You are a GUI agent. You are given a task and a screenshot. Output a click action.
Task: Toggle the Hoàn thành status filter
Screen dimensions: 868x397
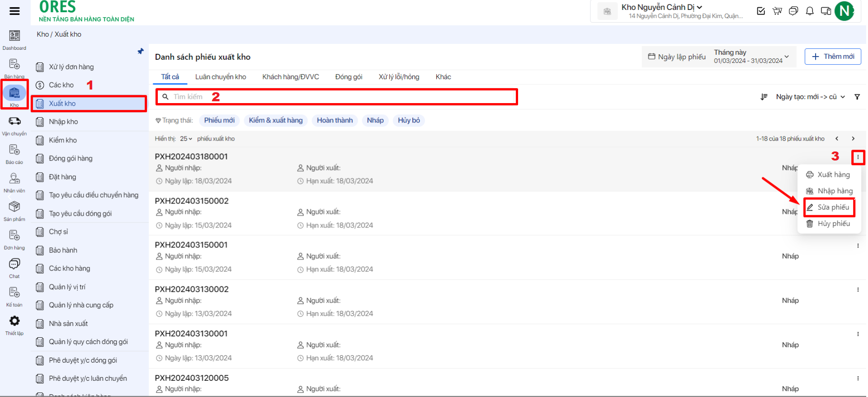pyautogui.click(x=335, y=120)
